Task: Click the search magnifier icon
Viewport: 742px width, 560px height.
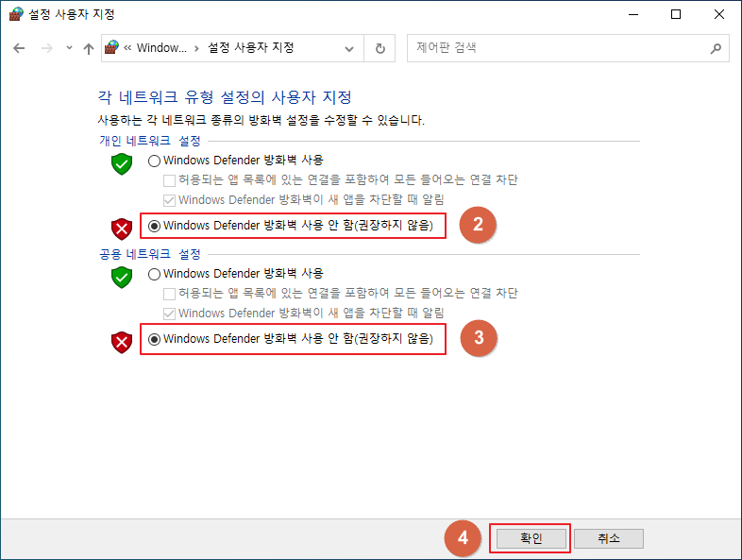Action: 716,48
